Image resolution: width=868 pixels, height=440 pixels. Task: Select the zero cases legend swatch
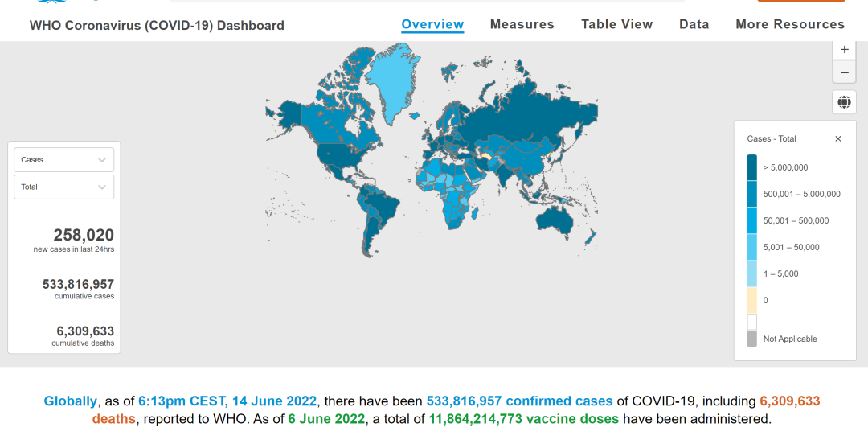[x=751, y=300]
